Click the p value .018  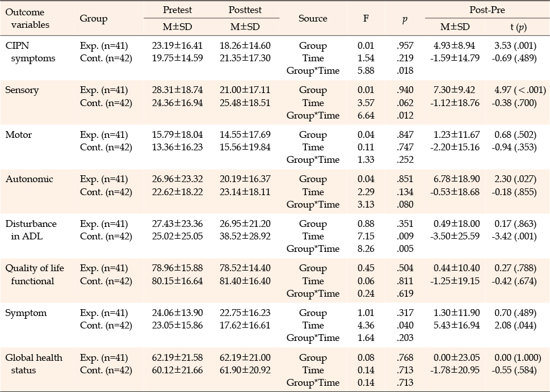point(406,71)
